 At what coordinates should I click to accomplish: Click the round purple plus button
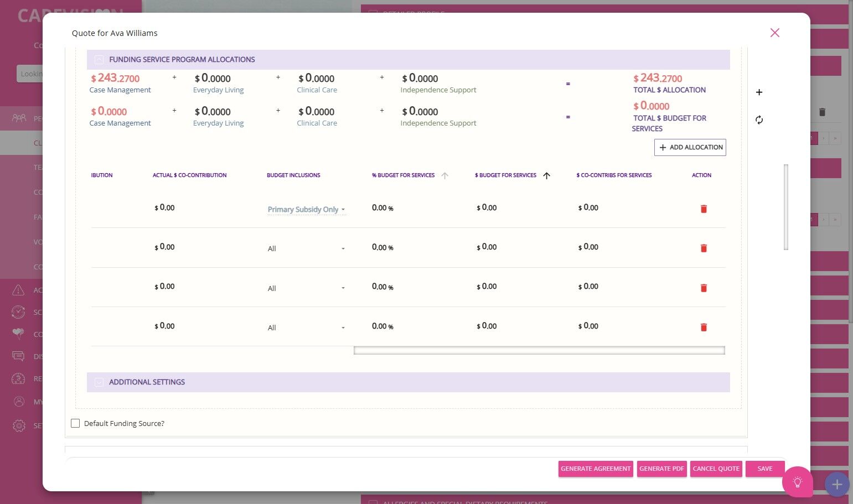coord(837,485)
